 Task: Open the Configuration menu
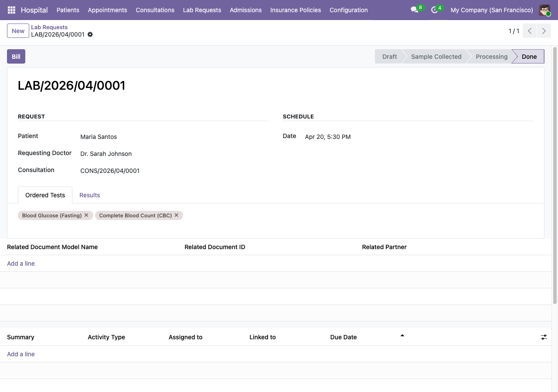point(348,10)
